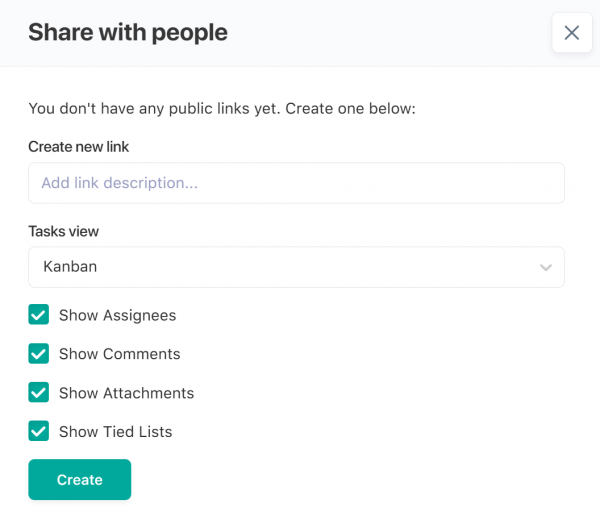Click the link description input field
Screen dimensions: 600x516
click(x=296, y=184)
